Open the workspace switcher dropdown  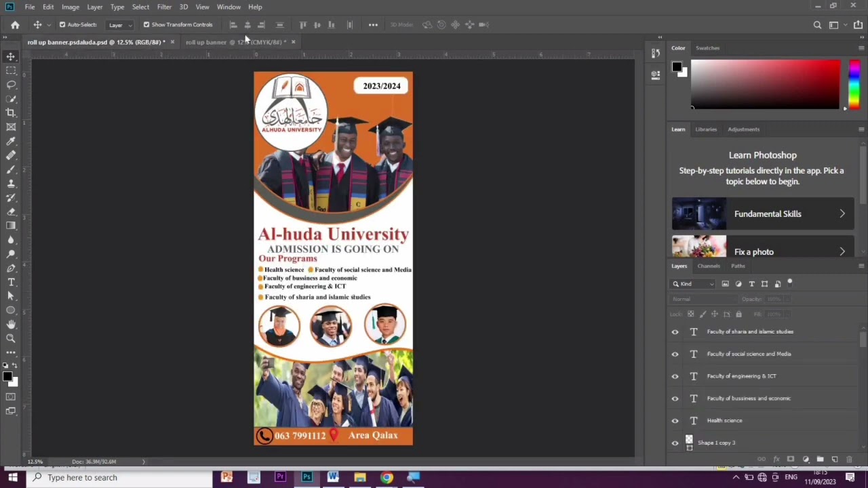click(x=836, y=25)
